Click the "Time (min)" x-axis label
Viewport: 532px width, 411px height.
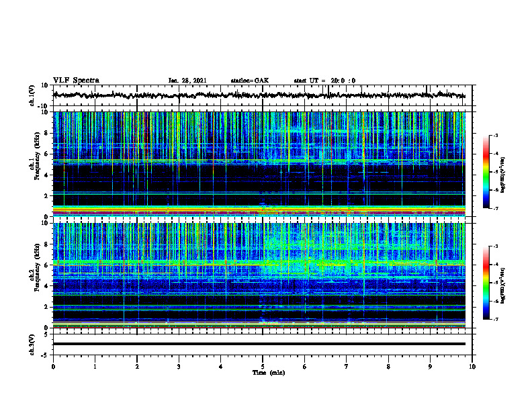pyautogui.click(x=269, y=373)
